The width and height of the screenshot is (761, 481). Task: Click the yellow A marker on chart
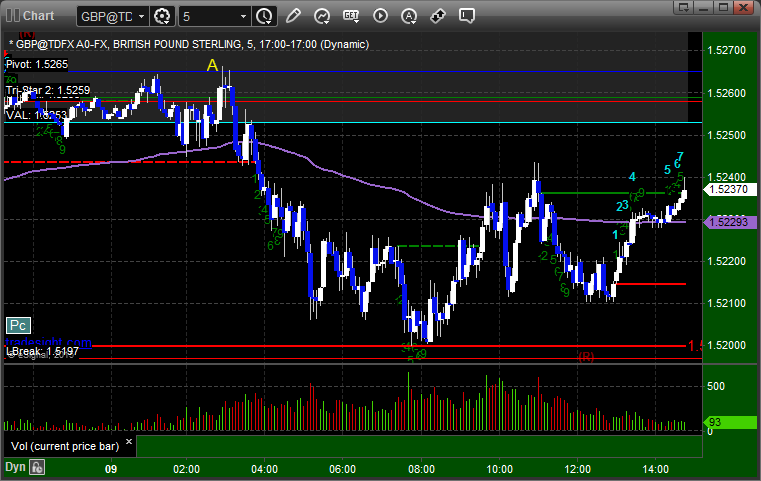[212, 65]
